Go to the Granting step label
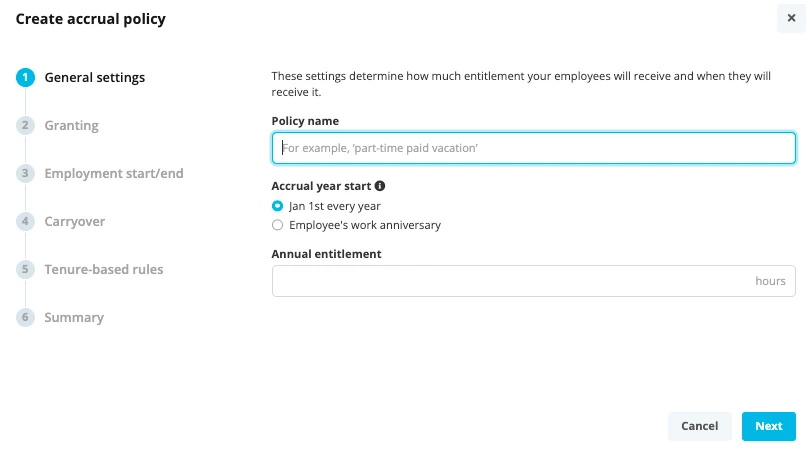810x452 pixels. [71, 126]
